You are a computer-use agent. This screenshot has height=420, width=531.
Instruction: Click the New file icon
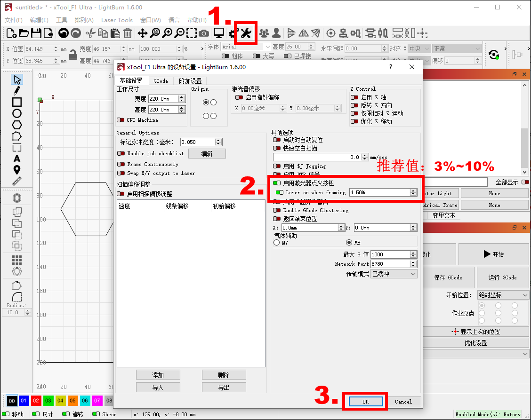tap(11, 33)
